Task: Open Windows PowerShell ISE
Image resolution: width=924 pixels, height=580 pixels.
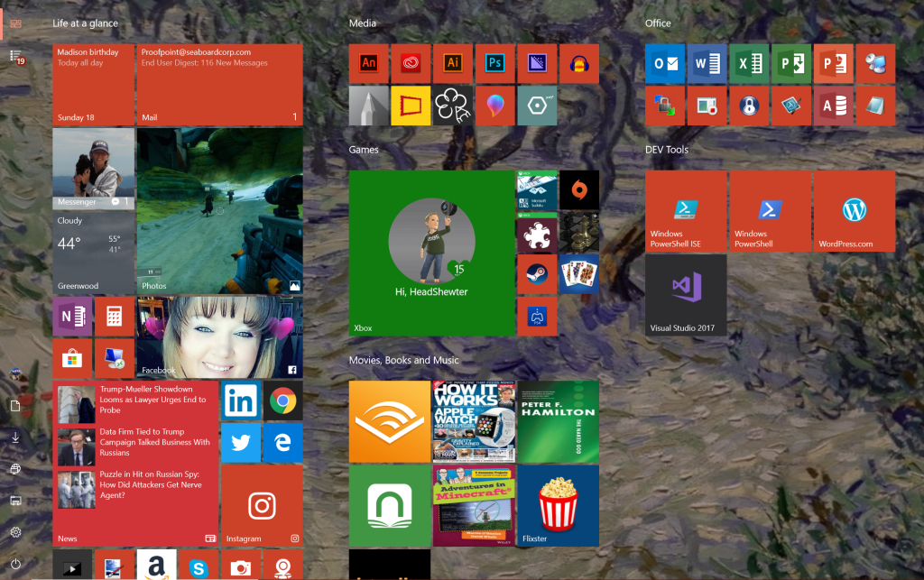Action: pyautogui.click(x=684, y=210)
